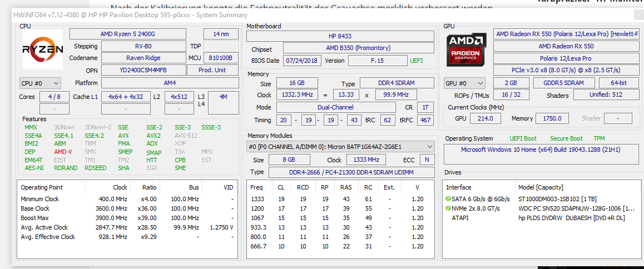
Task: Click the PCIe v3.0 x8 link field
Action: tap(566, 70)
